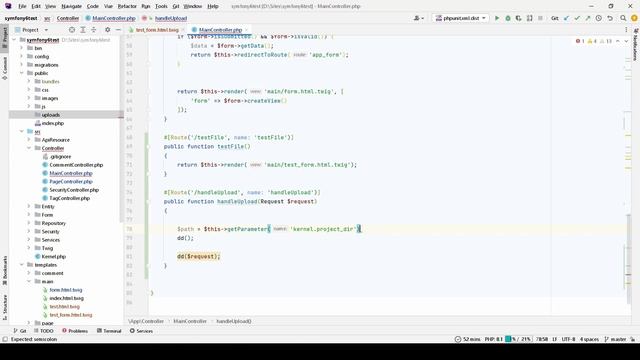Open Kernel.php in project tree

pos(53,257)
